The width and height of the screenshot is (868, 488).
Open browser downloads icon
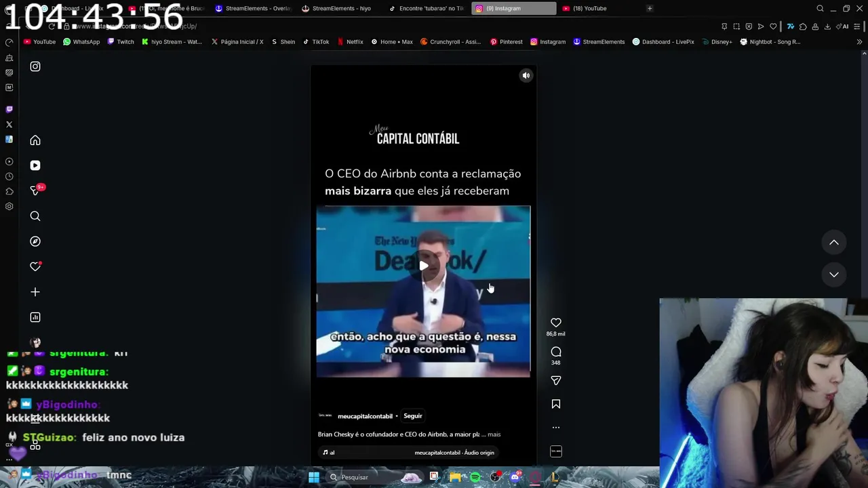pyautogui.click(x=827, y=26)
